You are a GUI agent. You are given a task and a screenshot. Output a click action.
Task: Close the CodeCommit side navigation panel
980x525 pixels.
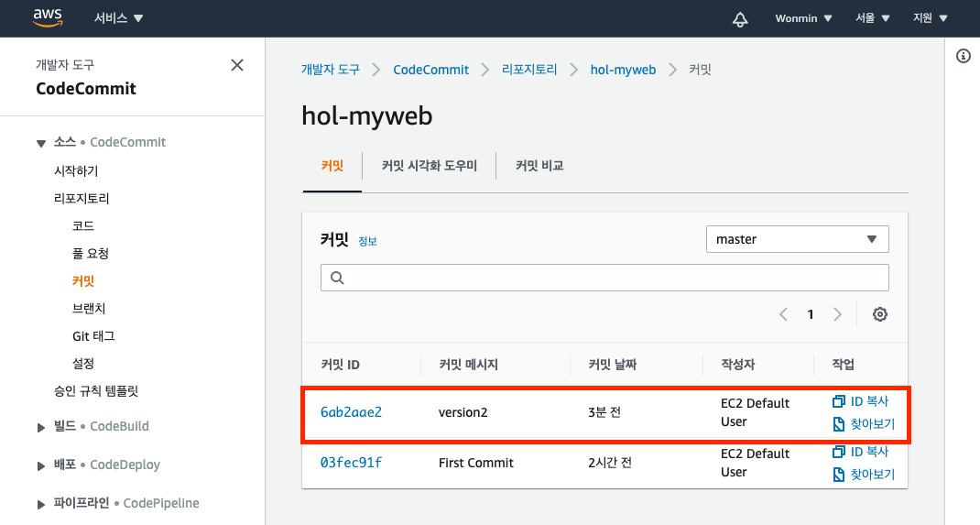pos(237,65)
